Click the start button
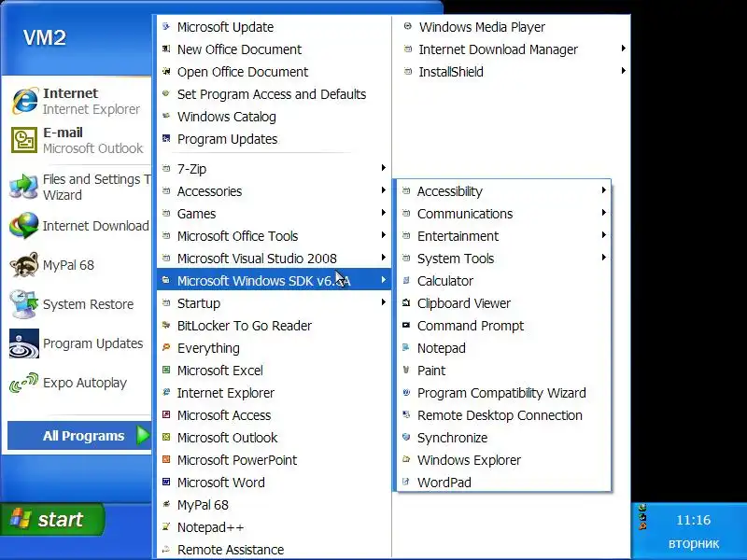 tap(52, 519)
